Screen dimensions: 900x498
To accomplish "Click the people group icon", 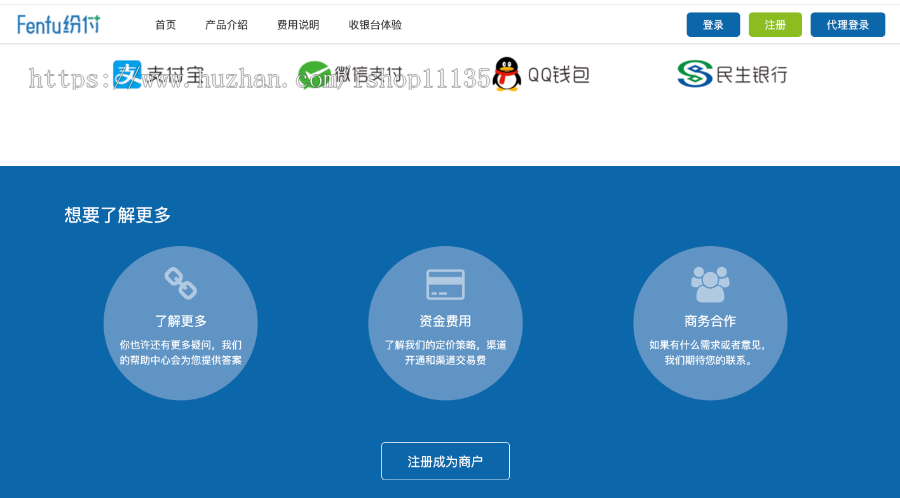I will [710, 284].
